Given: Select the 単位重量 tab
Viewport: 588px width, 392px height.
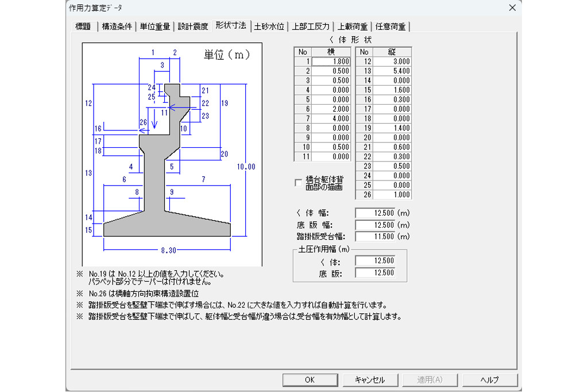Looking at the screenshot, I should [155, 26].
